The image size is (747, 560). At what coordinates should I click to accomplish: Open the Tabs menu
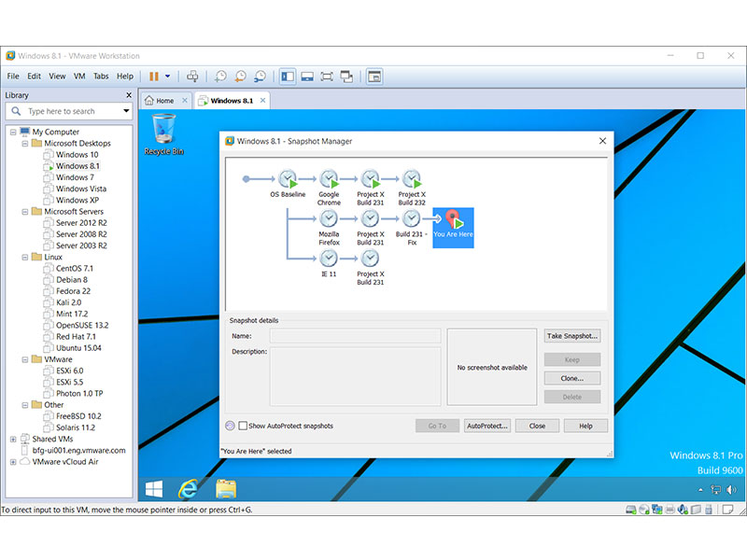(101, 77)
